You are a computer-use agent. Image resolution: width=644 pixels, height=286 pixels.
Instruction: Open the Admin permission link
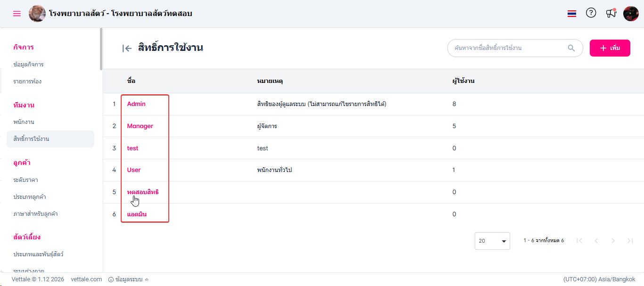pos(136,104)
